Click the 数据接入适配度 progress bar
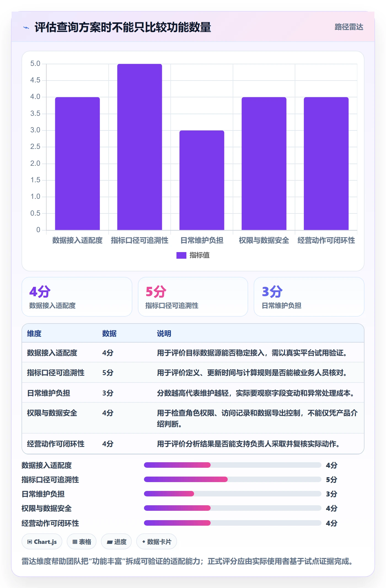 [233, 465]
